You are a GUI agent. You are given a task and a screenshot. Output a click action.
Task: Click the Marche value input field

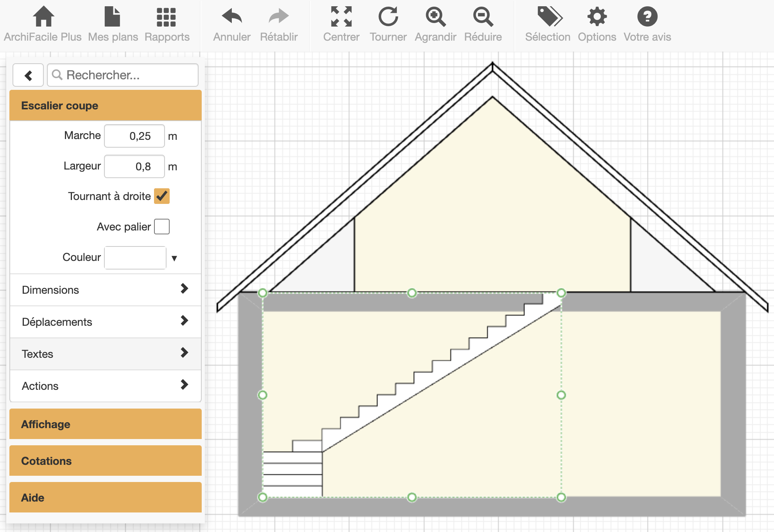coord(134,136)
